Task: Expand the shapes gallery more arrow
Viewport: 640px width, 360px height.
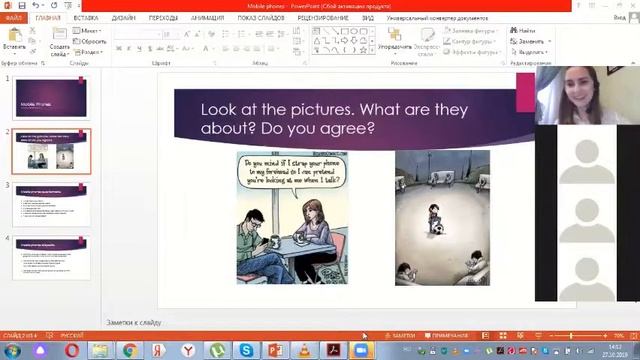Action: [x=372, y=50]
